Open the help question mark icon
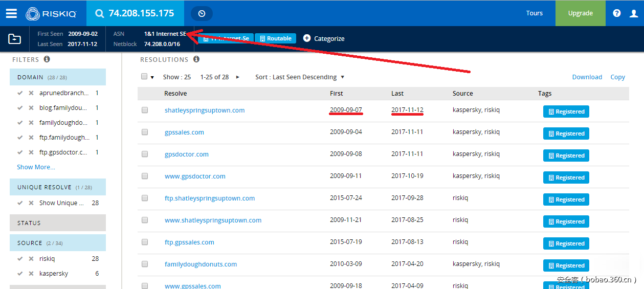 [x=617, y=13]
